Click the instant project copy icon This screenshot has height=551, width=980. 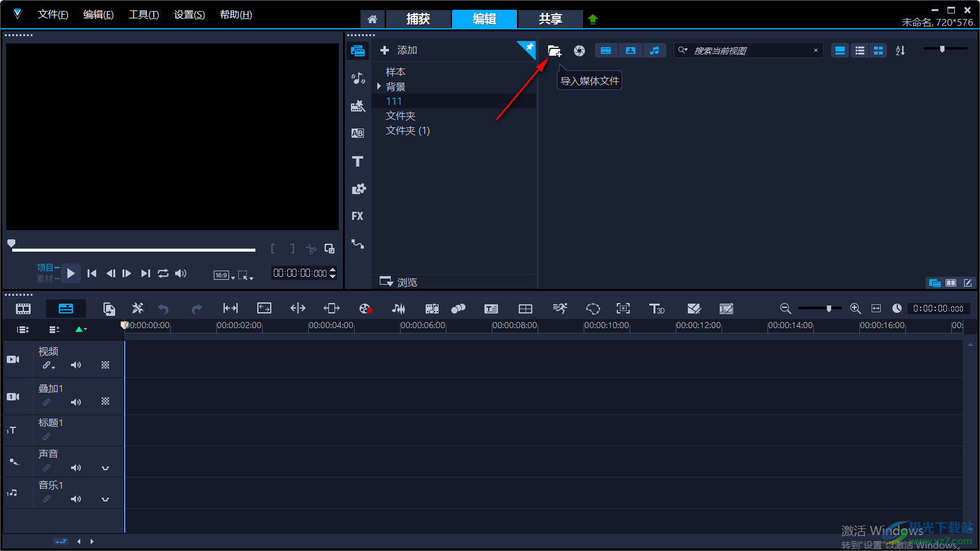tap(109, 309)
